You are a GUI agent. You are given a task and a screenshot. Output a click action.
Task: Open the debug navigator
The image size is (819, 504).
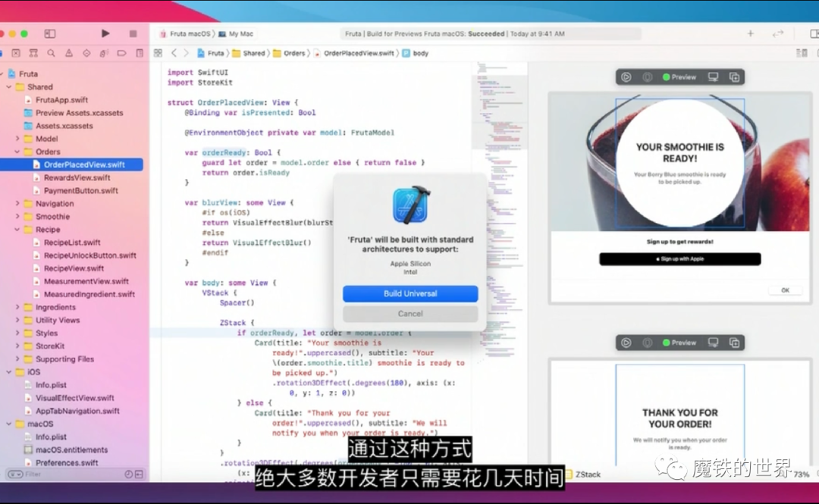pyautogui.click(x=104, y=53)
